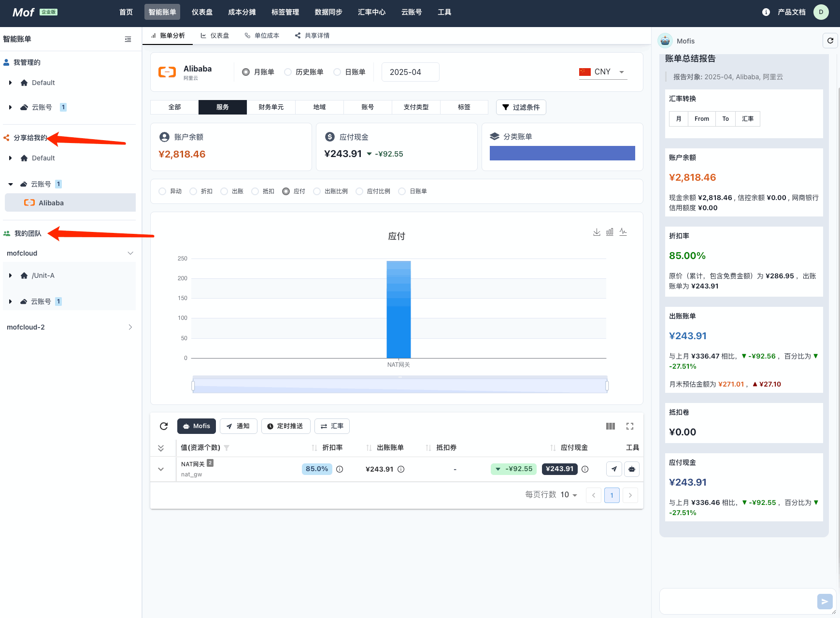Click the 2025-04 month input field
840x618 pixels.
411,72
